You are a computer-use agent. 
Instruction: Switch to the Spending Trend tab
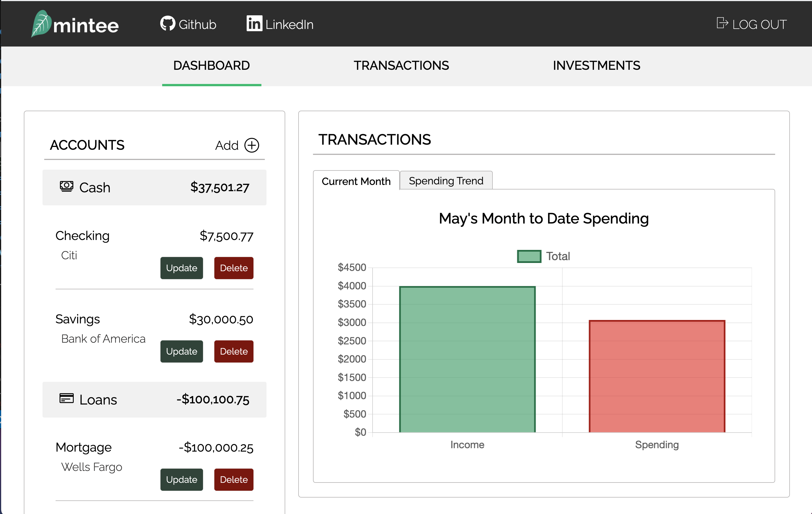[446, 181]
